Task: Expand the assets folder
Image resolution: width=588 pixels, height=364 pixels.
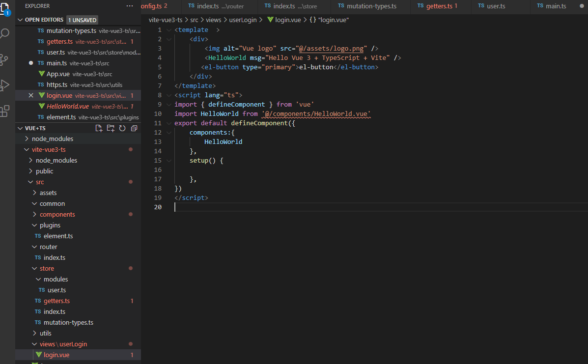Action: pos(48,193)
